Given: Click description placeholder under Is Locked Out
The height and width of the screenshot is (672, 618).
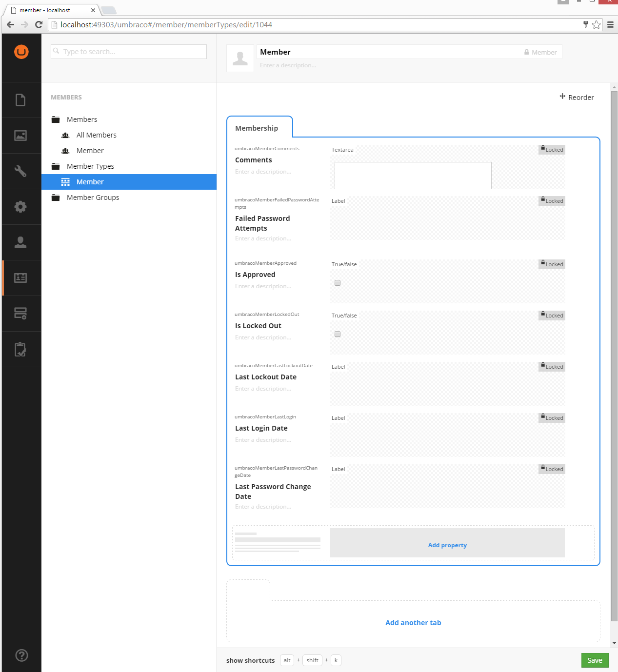Looking at the screenshot, I should pyautogui.click(x=263, y=337).
